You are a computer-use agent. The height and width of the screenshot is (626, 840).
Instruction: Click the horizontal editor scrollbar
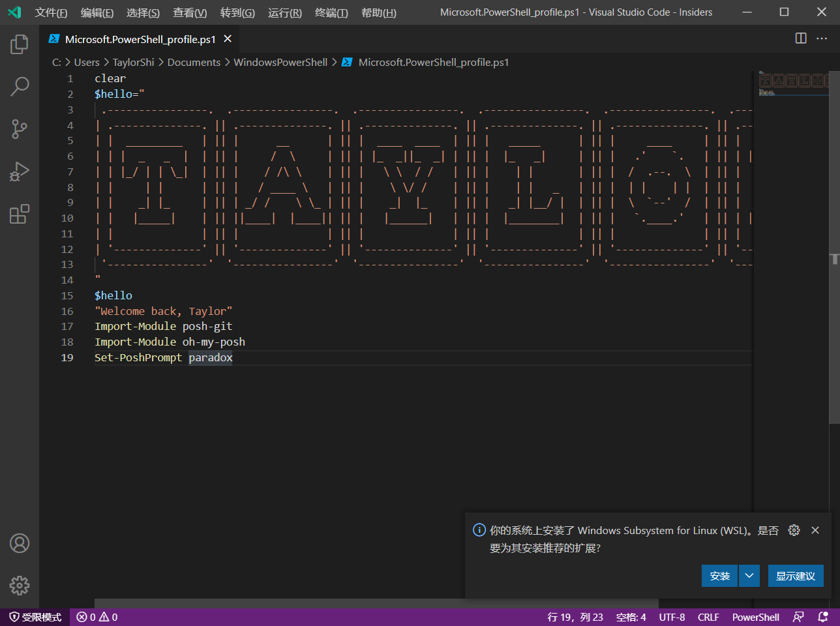coord(376,603)
